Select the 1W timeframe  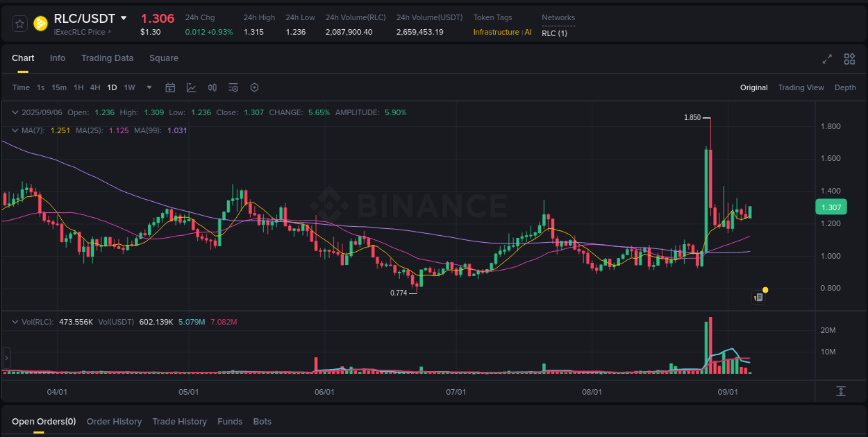(129, 87)
